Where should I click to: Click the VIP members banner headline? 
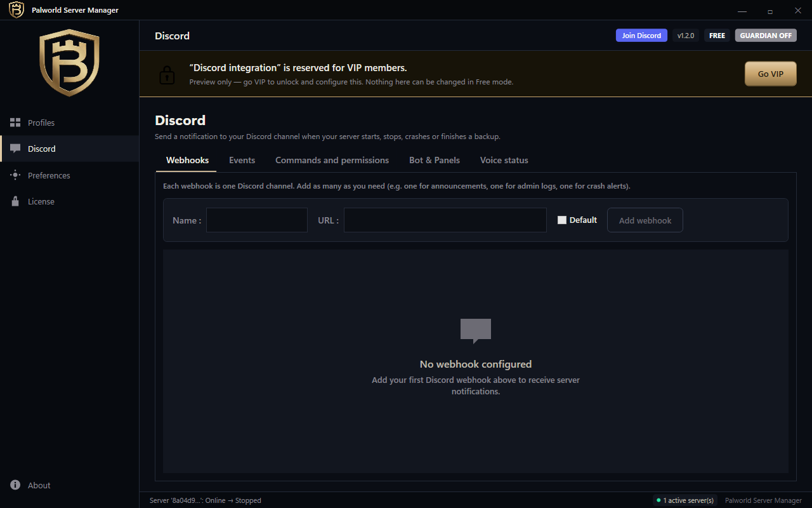[x=298, y=67]
